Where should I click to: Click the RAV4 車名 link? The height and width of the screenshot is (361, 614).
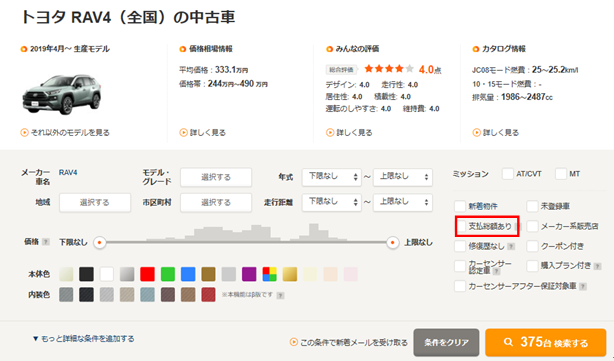68,173
